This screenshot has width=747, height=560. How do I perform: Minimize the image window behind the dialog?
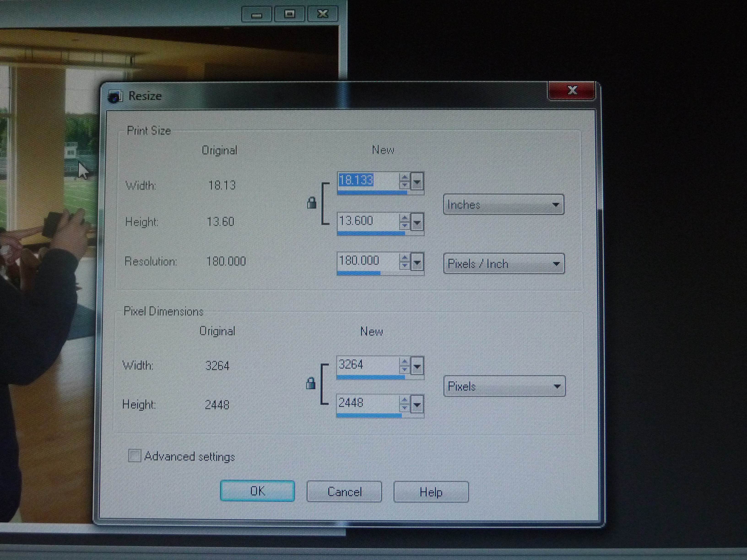[257, 14]
